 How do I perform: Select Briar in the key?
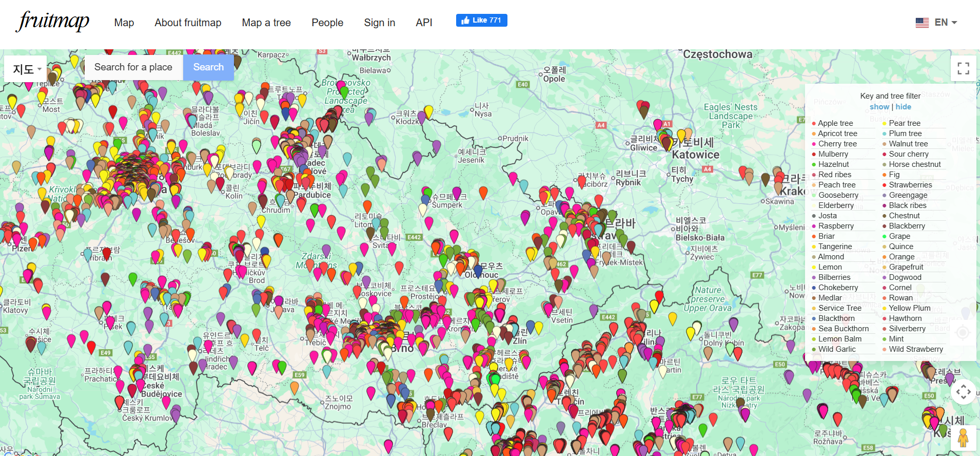coord(826,236)
